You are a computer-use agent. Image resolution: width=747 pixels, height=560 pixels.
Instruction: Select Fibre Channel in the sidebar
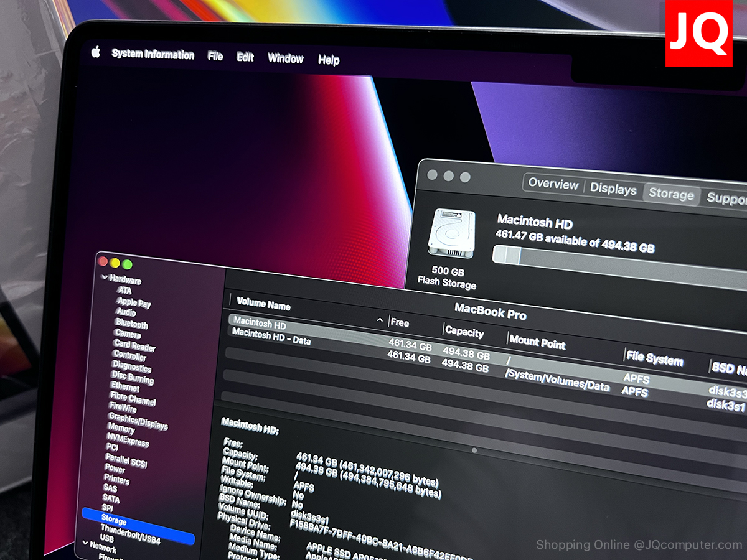coord(132,399)
